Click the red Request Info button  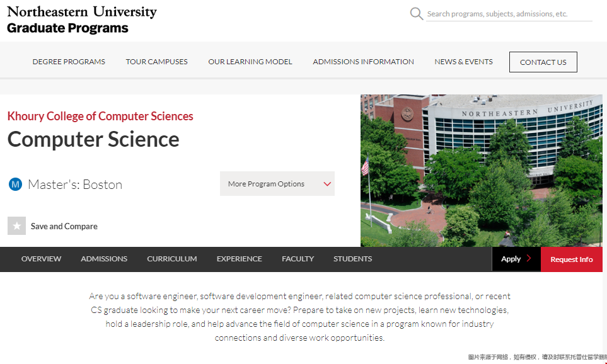(571, 259)
